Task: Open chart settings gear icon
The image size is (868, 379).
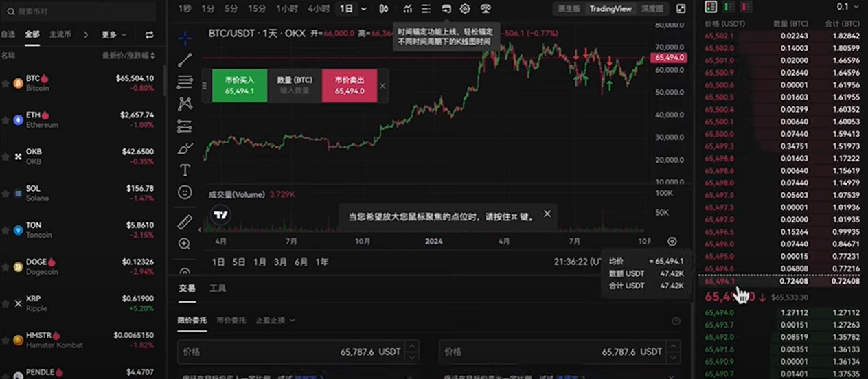Action: (x=465, y=9)
